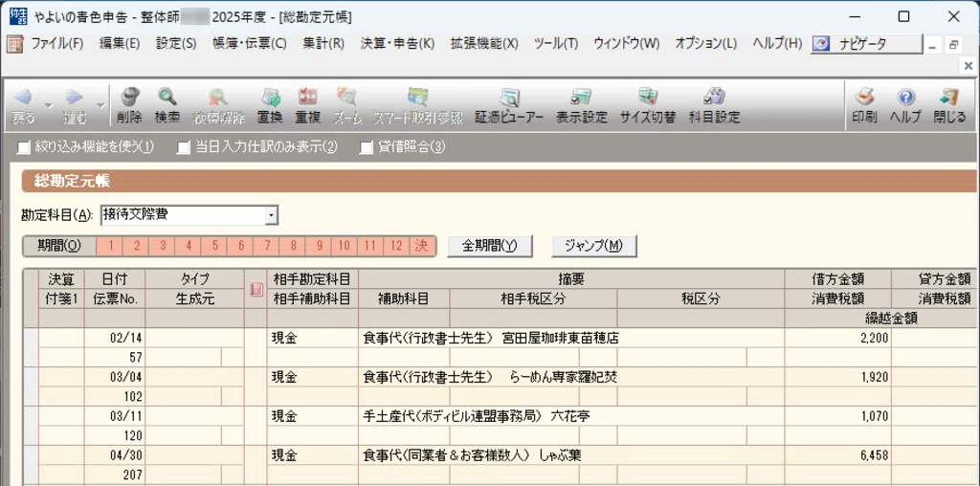This screenshot has height=486, width=980.
Task: Click the 検索解除 toolbar icon
Action: pyautogui.click(x=219, y=97)
